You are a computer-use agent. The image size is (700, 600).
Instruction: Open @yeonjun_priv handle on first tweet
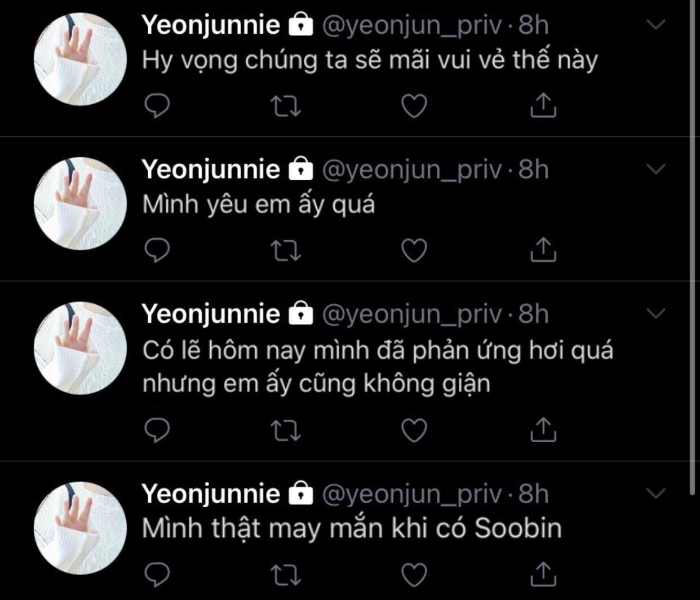click(x=411, y=25)
